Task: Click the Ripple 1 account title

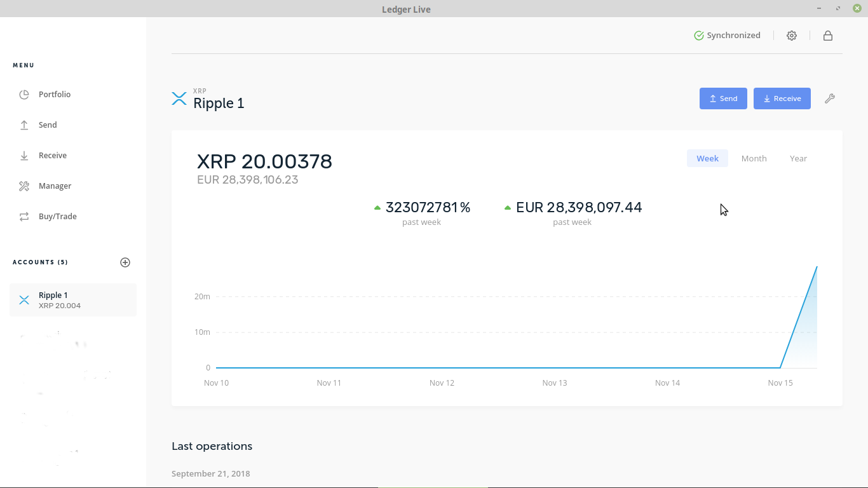Action: click(219, 104)
